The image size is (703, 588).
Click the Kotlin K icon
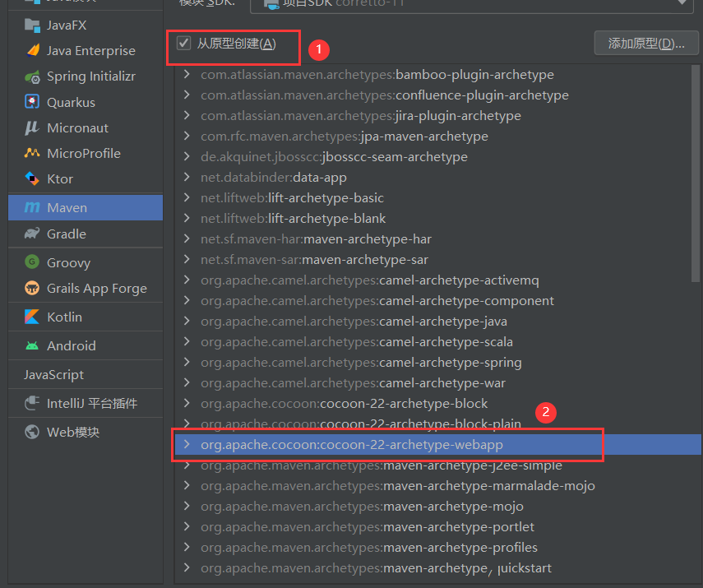pos(32,317)
